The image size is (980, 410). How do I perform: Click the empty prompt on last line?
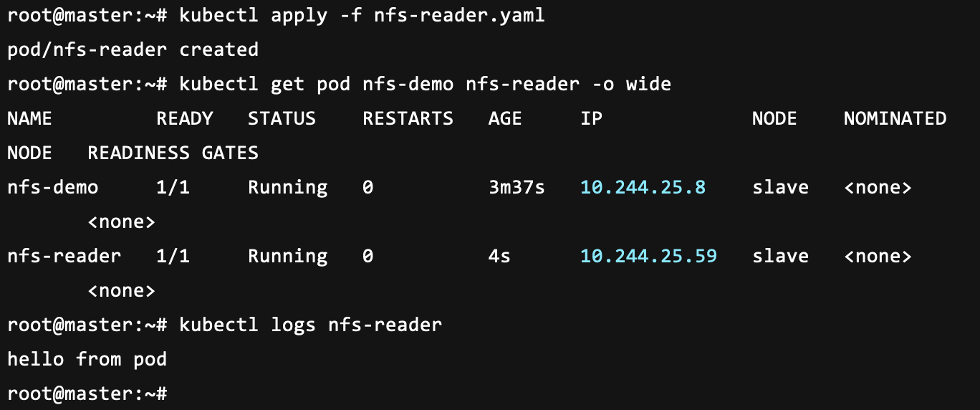click(87, 394)
